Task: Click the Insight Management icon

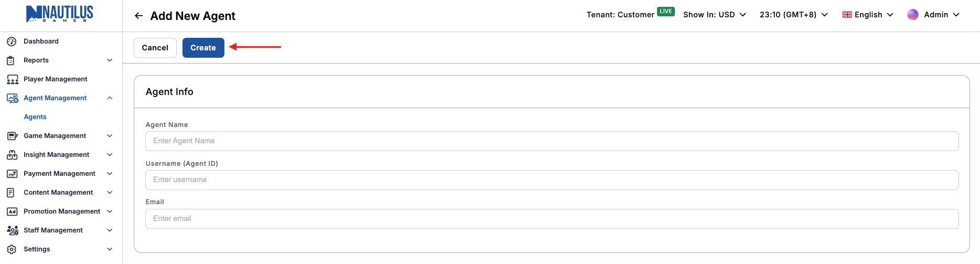Action: pyautogui.click(x=12, y=155)
